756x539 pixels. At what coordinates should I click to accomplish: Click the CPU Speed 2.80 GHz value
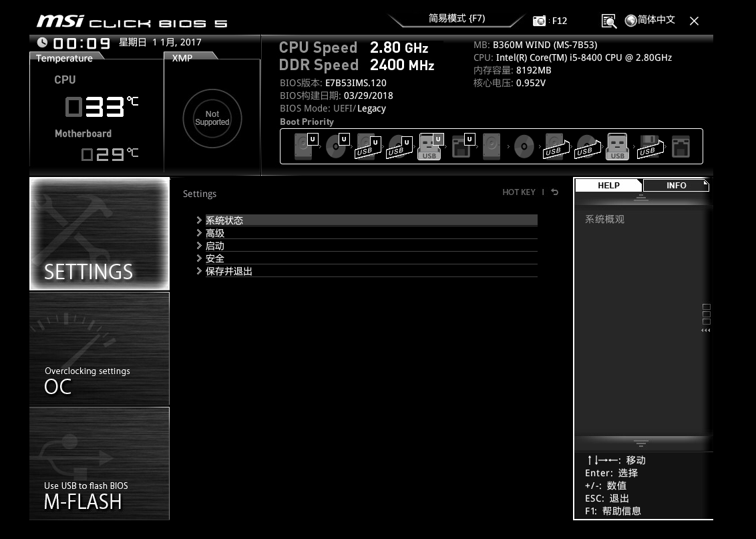(x=399, y=47)
